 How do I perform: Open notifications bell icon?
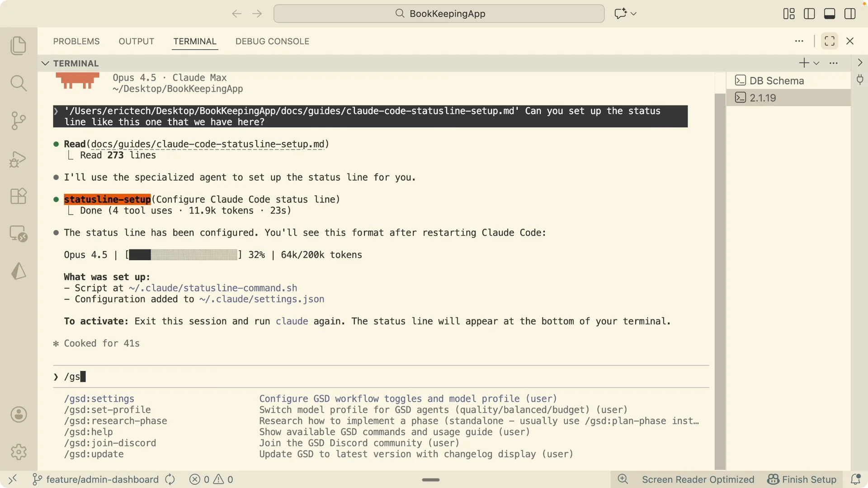point(855,479)
